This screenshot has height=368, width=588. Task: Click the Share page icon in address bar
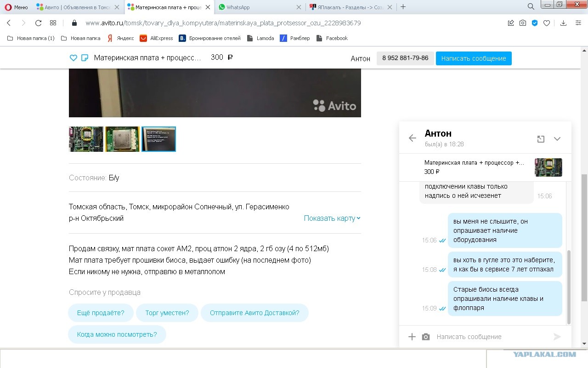(x=510, y=23)
